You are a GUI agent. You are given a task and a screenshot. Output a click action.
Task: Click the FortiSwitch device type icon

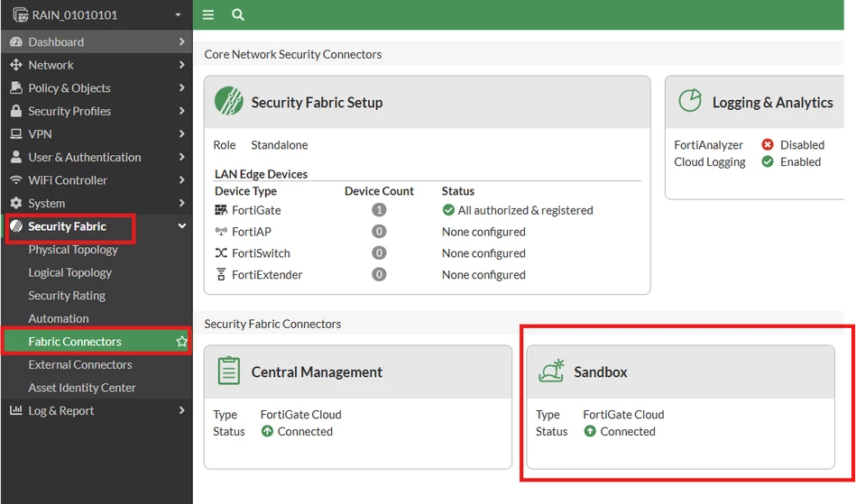(x=221, y=253)
